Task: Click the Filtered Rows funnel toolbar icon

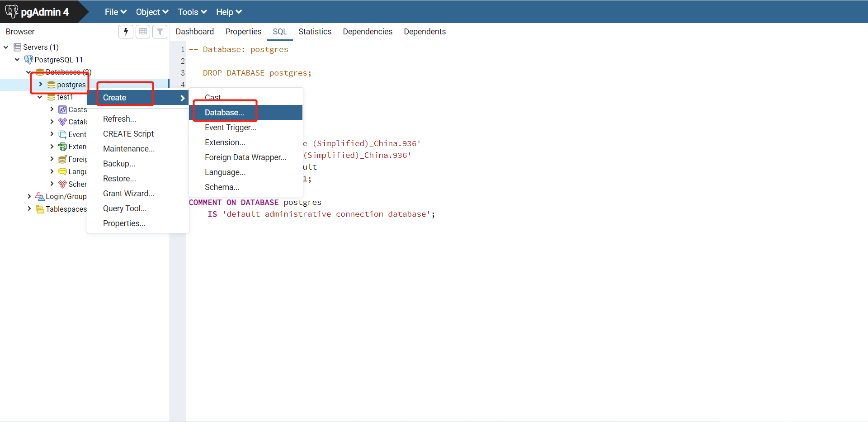Action: point(160,32)
